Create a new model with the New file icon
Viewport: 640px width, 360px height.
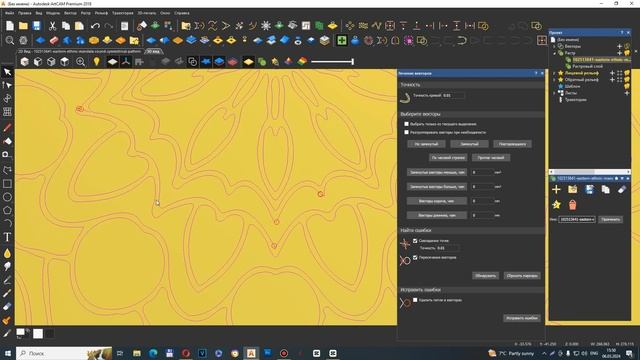[10, 26]
